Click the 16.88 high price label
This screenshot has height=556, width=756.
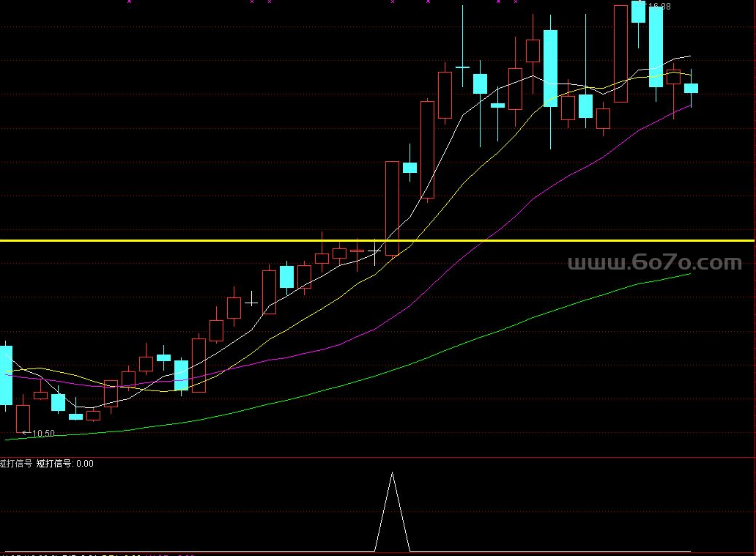pos(659,7)
